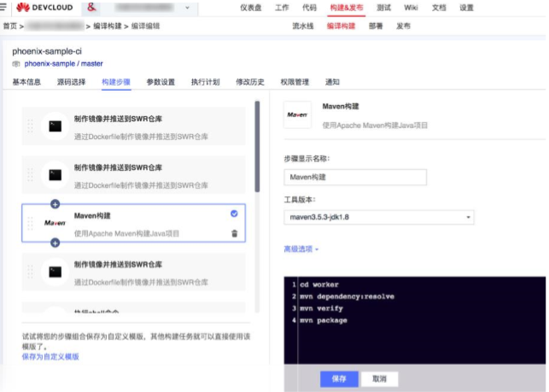This screenshot has width=549, height=392.
Task: Open 仪表盘 in the top navigation
Action: pyautogui.click(x=251, y=8)
